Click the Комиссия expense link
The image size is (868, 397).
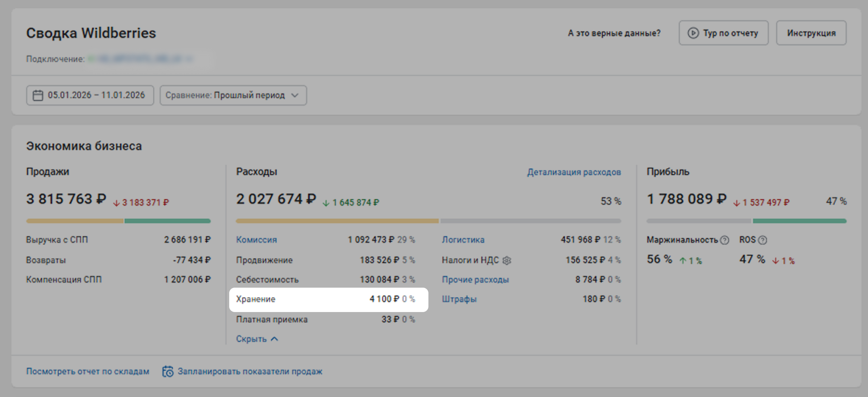(256, 240)
